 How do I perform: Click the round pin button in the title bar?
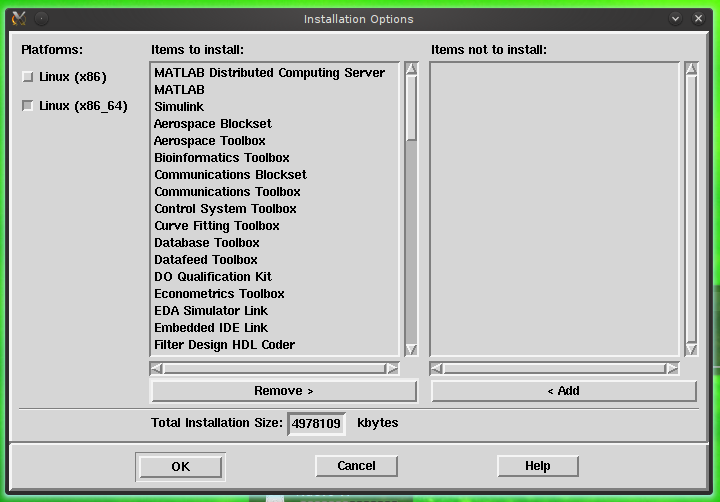point(41,19)
